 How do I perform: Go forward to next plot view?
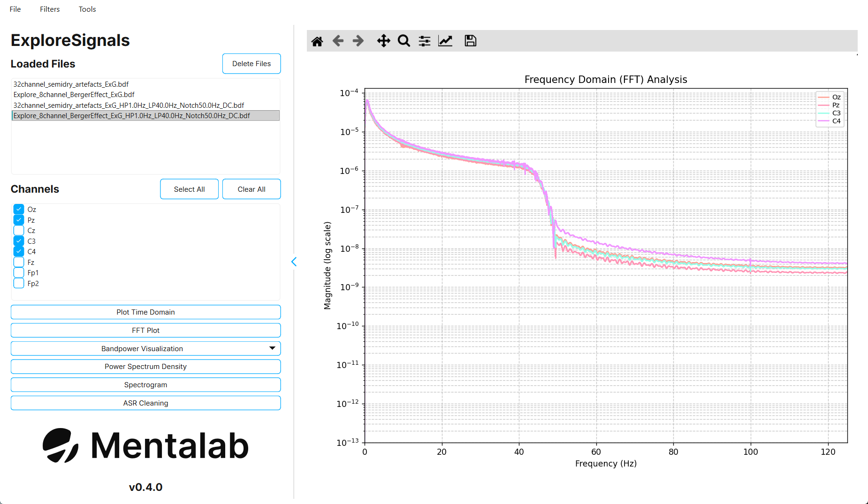[x=358, y=41]
